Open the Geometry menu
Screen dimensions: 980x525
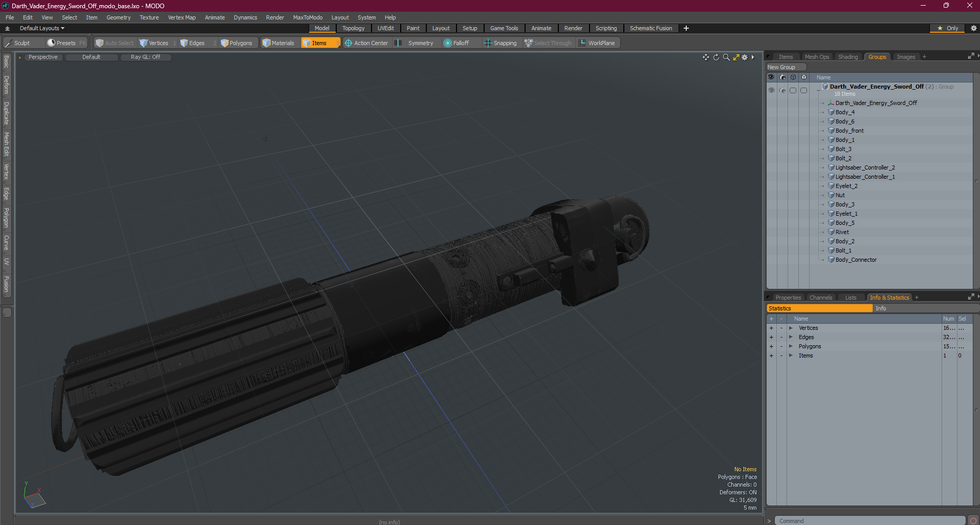[x=118, y=17]
